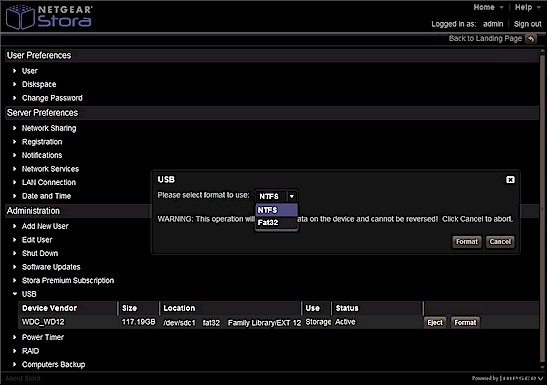The height and width of the screenshot is (387, 550).
Task: Close the USB format dialog
Action: pos(512,180)
